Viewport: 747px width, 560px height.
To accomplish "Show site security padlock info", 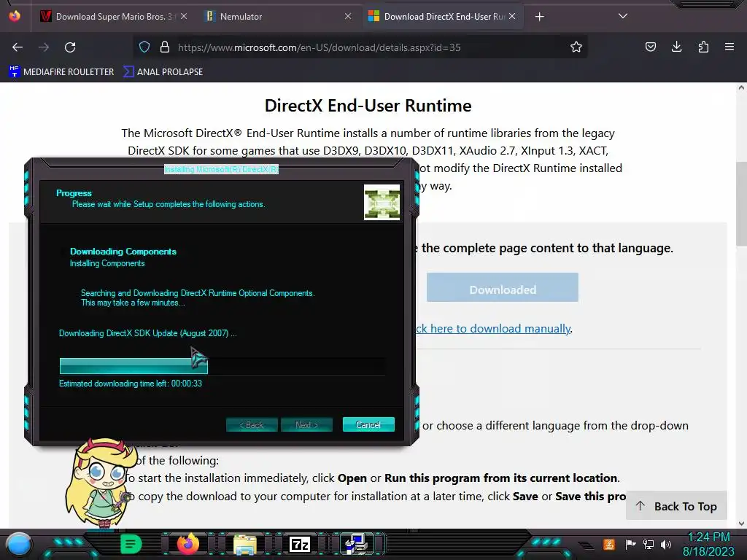I will click(165, 47).
